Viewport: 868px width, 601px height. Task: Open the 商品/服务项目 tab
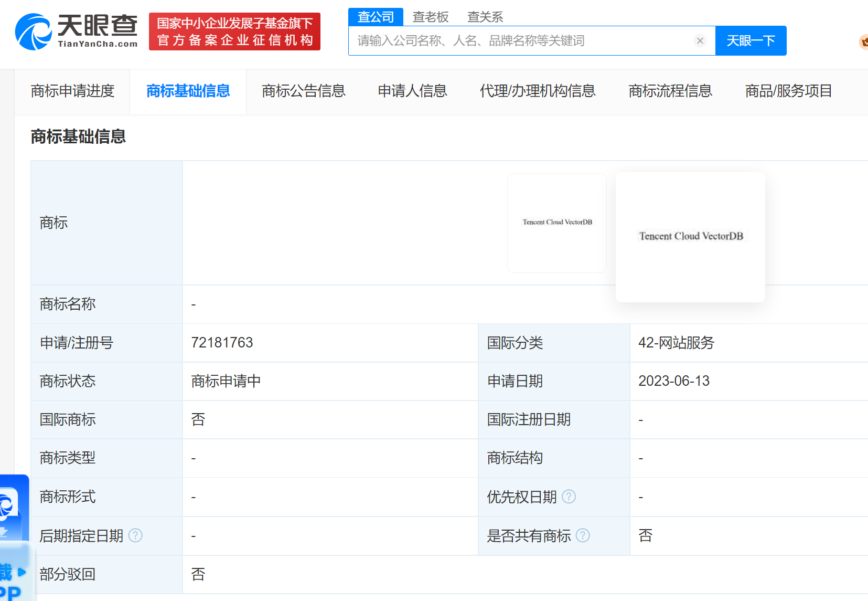point(789,91)
